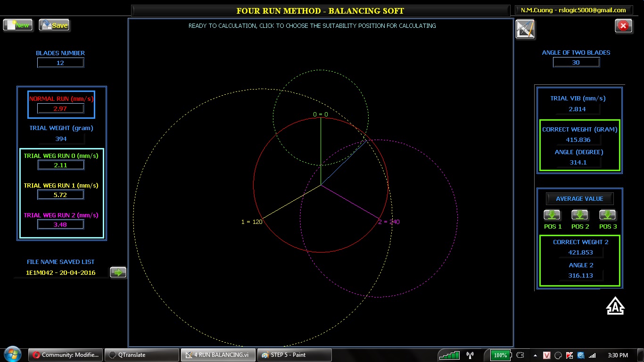Edit the Trial Weg Run 2 field
Viewport: 644px width, 362px height.
point(60,224)
